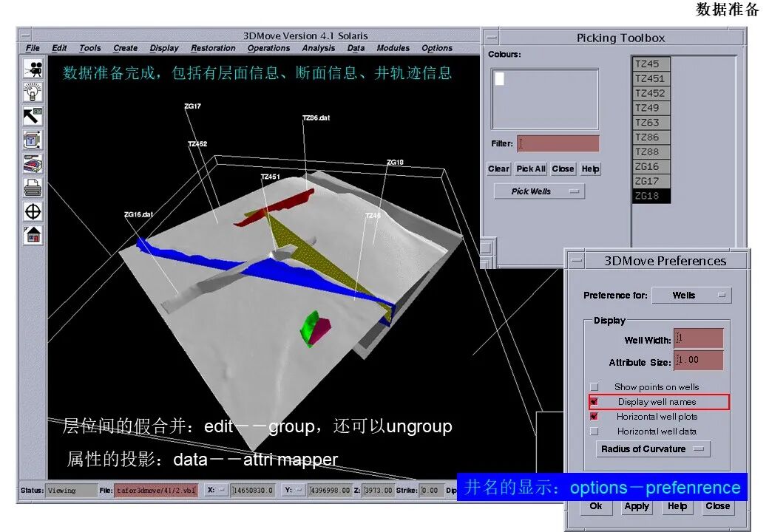The image size is (769, 532).
Task: Click Help in 3DMove Preferences
Action: click(677, 507)
